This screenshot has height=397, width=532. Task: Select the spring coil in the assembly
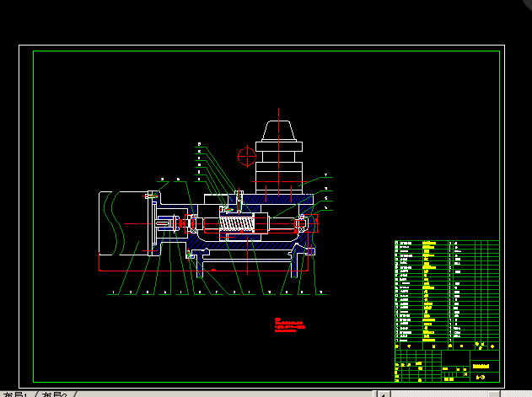point(236,223)
